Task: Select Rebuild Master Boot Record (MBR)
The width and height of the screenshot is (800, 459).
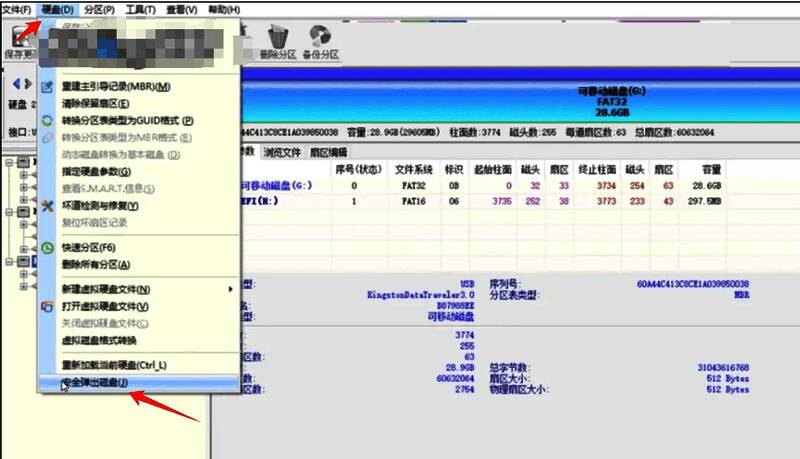Action: click(x=115, y=87)
